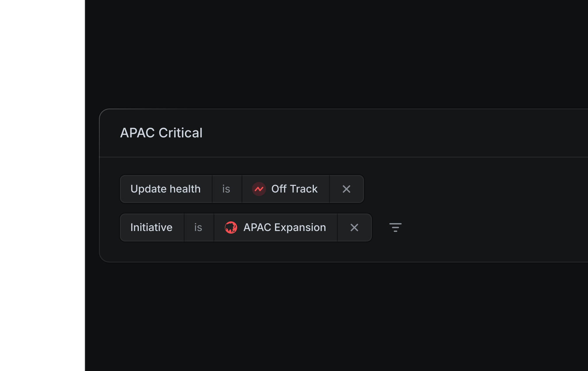Click the word "Critical" in the title
Image resolution: width=588 pixels, height=371 pixels.
[180, 133]
